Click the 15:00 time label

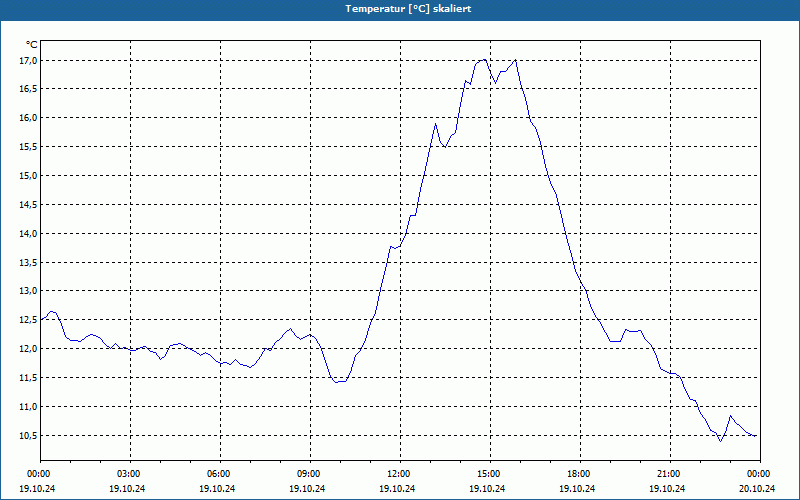click(x=490, y=474)
